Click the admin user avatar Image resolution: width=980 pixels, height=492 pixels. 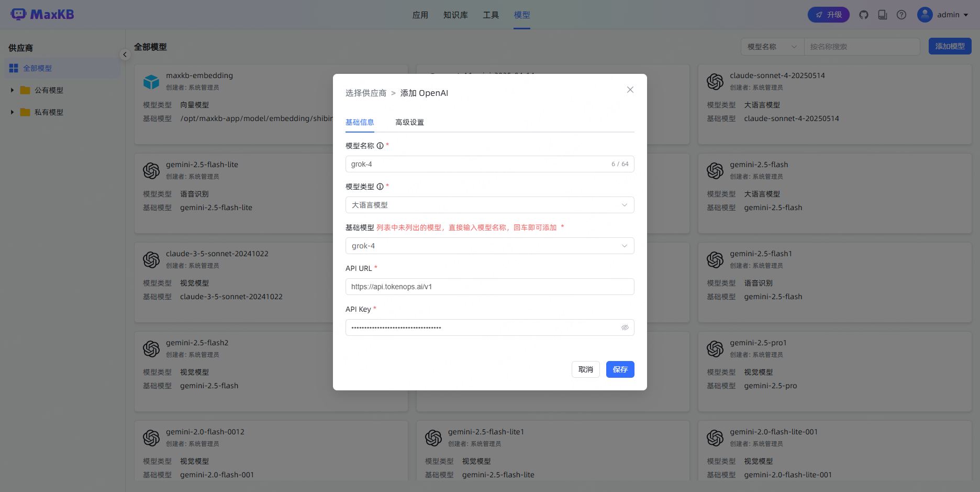tap(925, 15)
